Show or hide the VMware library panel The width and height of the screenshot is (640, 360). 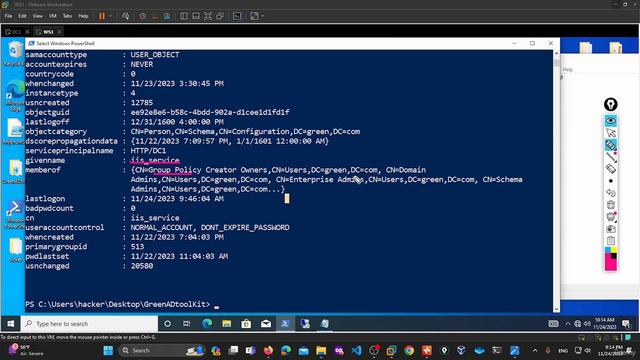184,16
